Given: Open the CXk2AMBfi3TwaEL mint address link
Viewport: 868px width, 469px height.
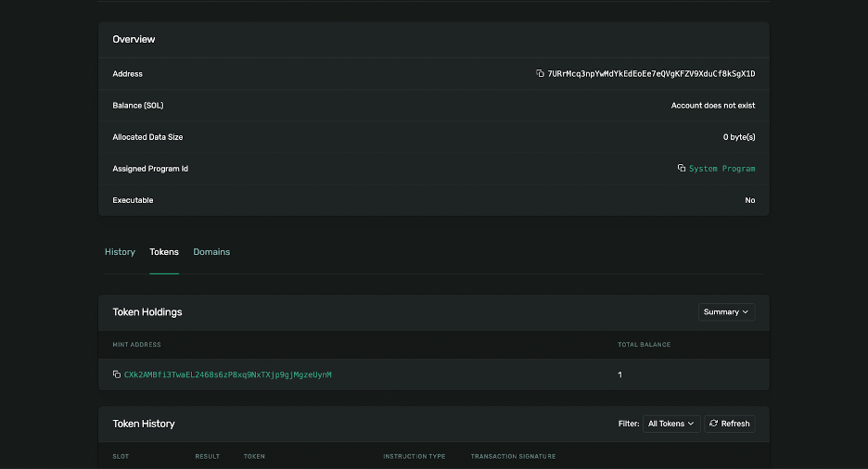Looking at the screenshot, I should coord(227,374).
